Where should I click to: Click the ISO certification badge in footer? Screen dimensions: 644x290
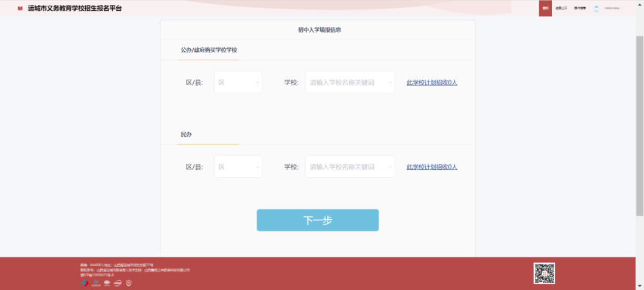(107, 282)
